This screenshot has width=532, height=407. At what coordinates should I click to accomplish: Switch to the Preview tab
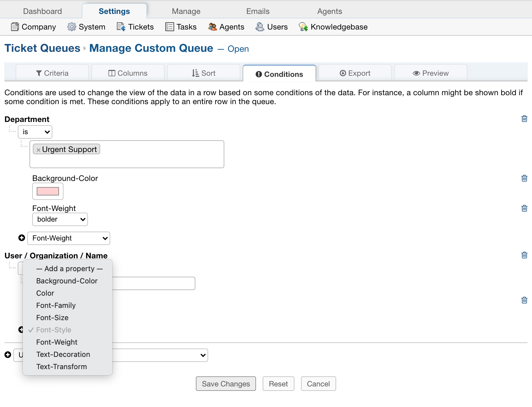coord(430,73)
